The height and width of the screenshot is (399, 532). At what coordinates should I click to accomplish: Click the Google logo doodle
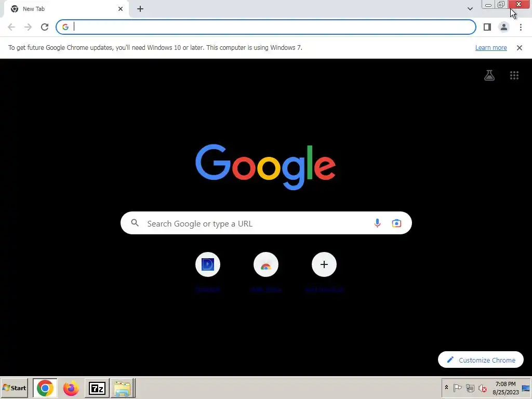(265, 167)
